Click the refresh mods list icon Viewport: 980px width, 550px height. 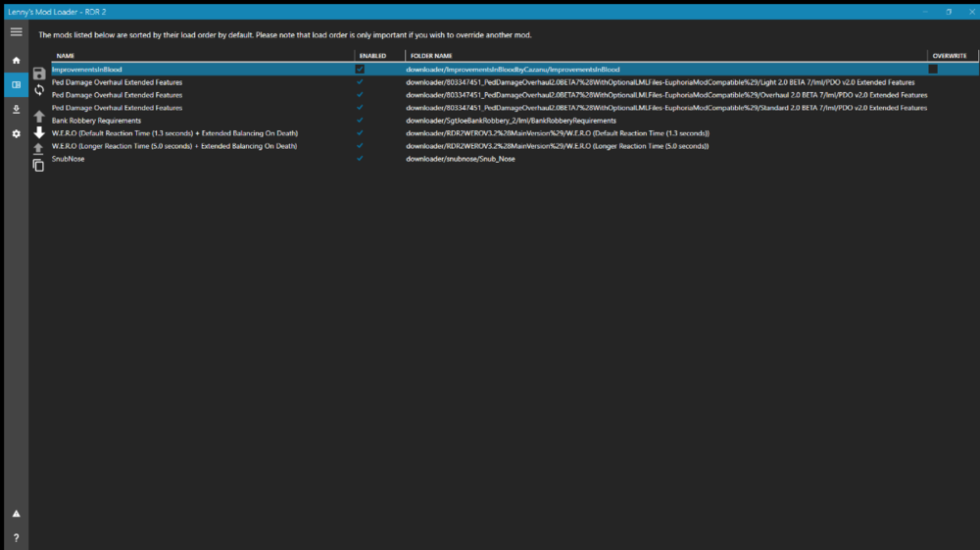coord(38,90)
